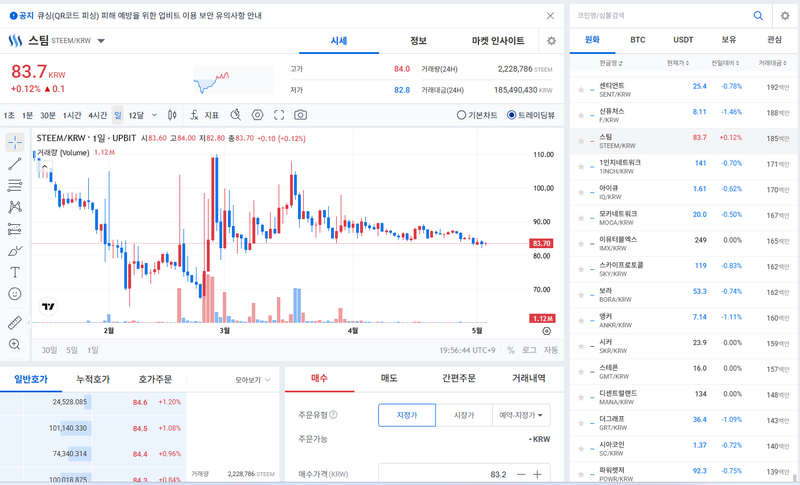Open the 예약-지정가 order type dropdown

click(x=521, y=415)
